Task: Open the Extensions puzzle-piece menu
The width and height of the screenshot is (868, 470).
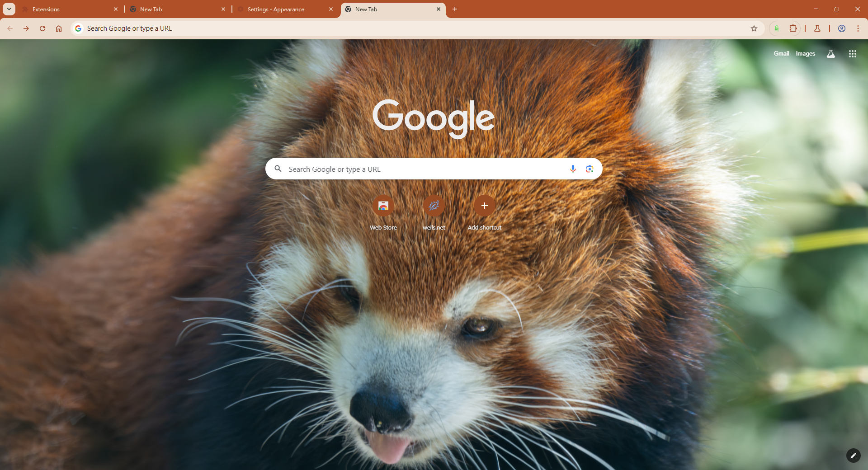Action: [793, 28]
